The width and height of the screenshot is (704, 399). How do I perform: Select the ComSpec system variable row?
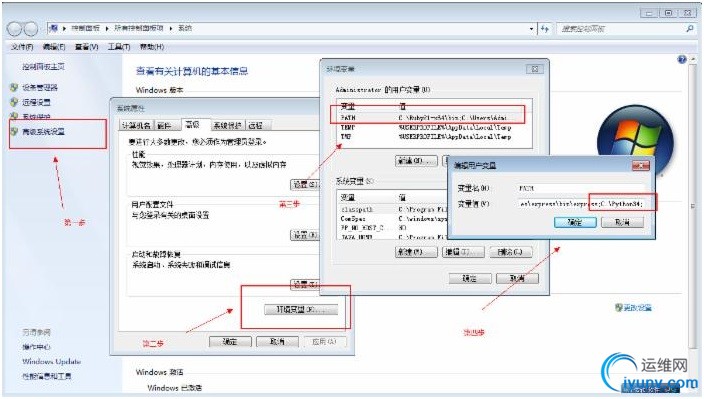point(393,219)
